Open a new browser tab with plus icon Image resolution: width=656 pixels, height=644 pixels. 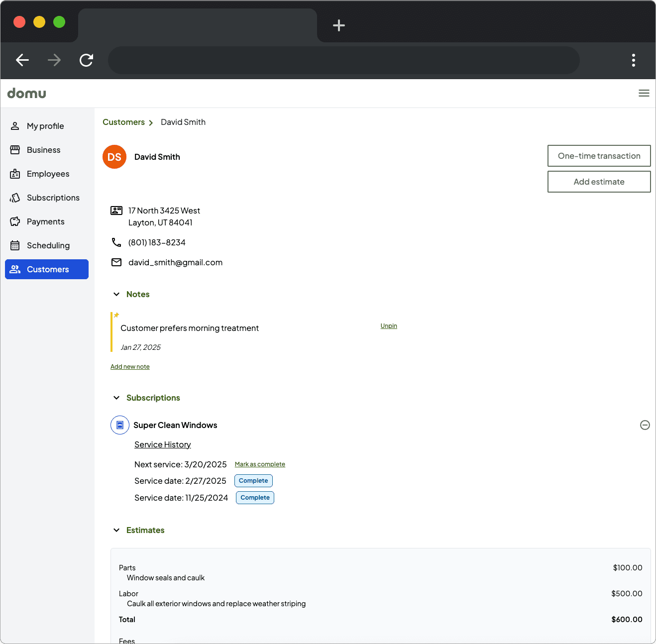coord(339,25)
